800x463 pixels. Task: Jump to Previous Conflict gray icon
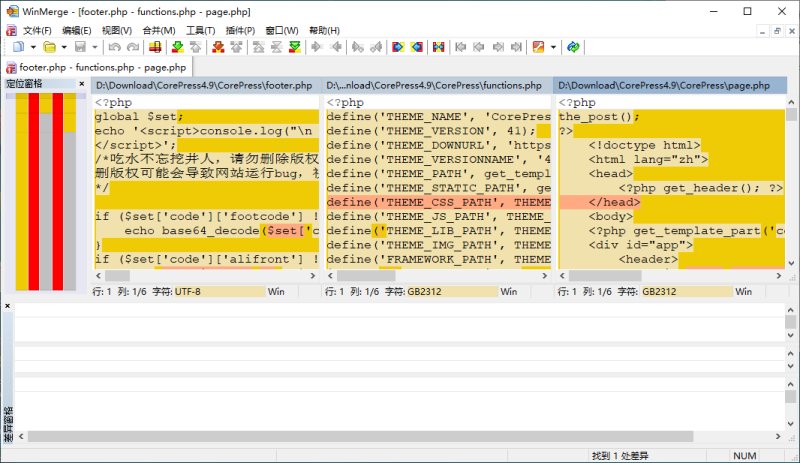pyautogui.click(x=236, y=47)
